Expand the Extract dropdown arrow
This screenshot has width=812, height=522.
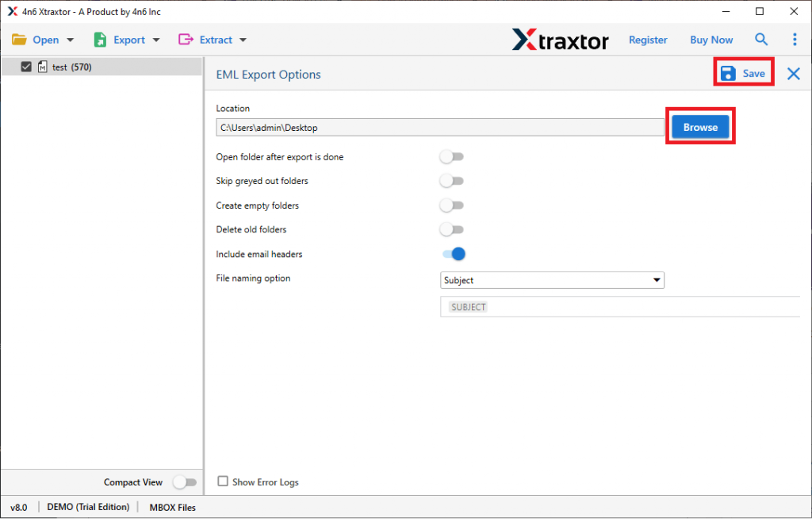pyautogui.click(x=242, y=39)
